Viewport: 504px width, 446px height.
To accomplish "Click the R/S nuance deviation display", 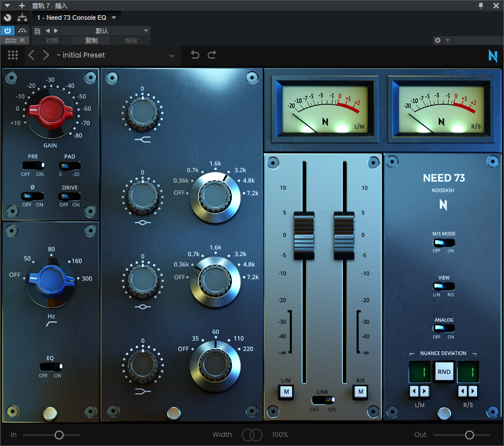I will coord(468,372).
